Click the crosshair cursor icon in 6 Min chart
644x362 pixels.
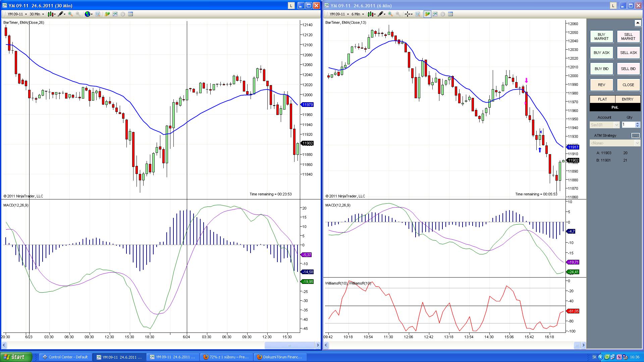pyautogui.click(x=408, y=14)
